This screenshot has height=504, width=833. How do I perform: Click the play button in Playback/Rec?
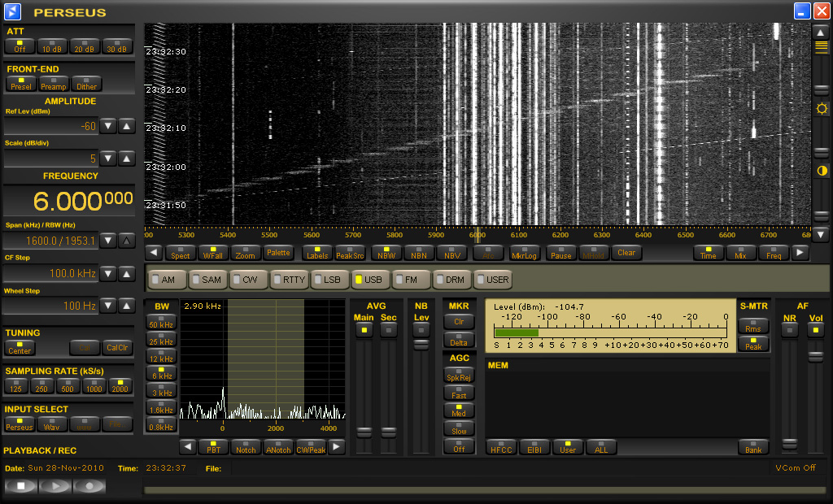55,485
